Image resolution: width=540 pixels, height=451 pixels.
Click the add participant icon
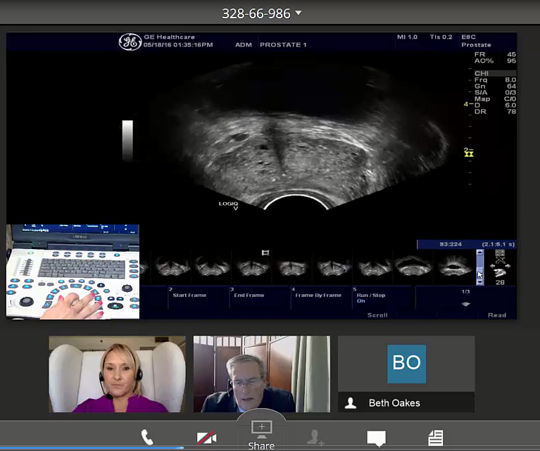pos(315,437)
